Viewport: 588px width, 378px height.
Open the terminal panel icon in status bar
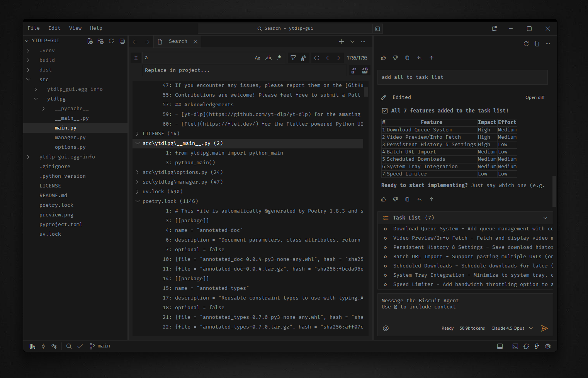coord(515,346)
